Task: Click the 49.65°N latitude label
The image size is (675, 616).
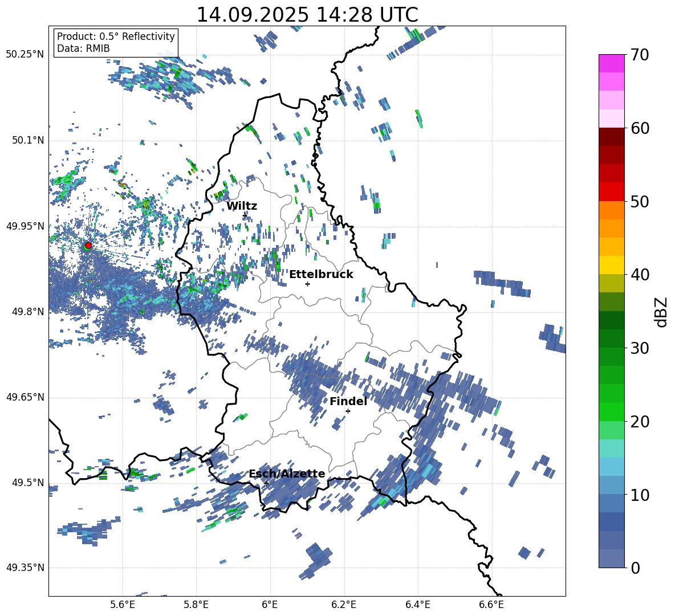Action: click(25, 397)
